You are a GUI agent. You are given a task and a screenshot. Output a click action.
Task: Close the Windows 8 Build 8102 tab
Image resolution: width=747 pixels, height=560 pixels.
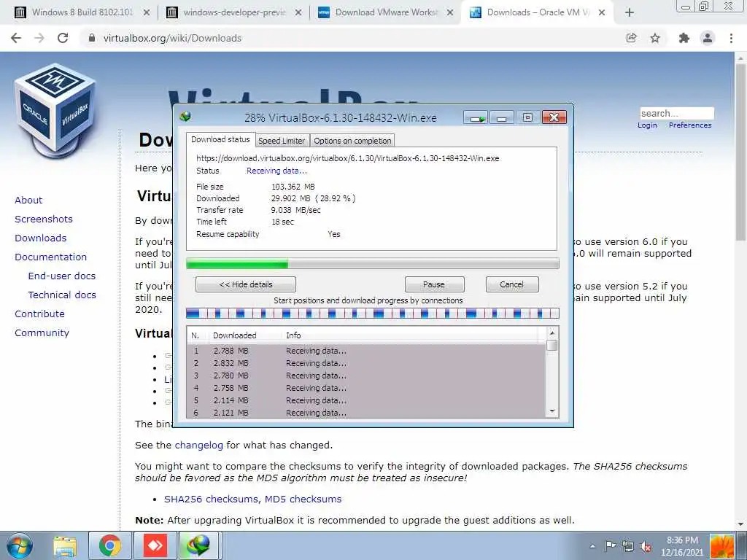pyautogui.click(x=147, y=12)
